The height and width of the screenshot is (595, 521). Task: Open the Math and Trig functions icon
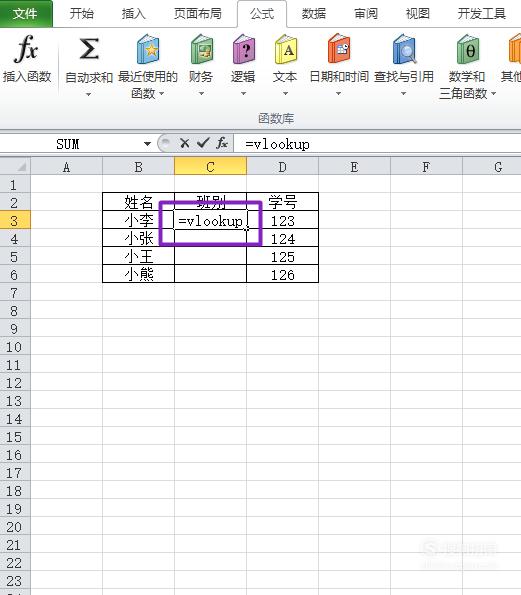click(467, 49)
